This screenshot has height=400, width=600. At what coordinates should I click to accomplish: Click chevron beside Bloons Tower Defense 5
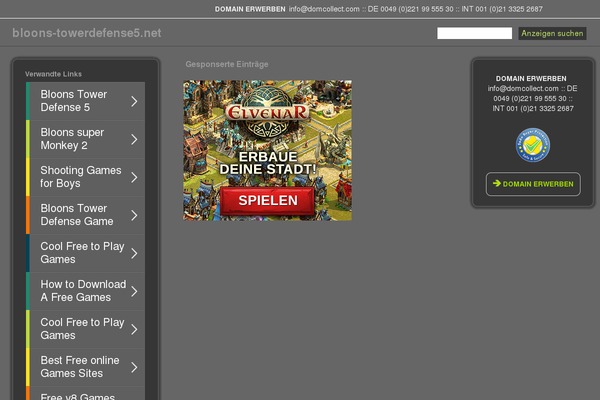[134, 101]
